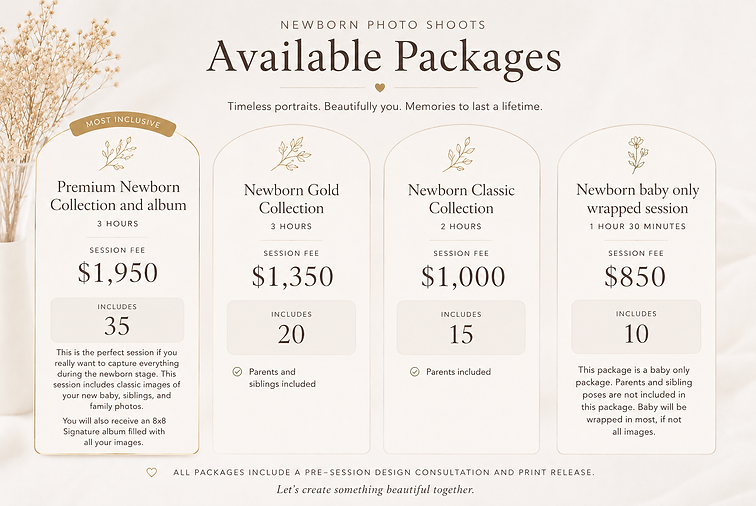Choose the Newborn Gold Collection heading
Screen dimensions: 756x506
(291, 199)
